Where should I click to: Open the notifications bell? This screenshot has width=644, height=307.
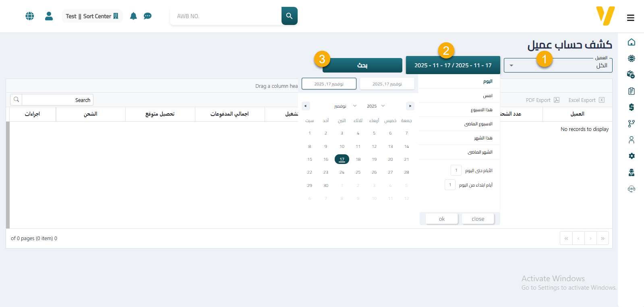pyautogui.click(x=133, y=16)
